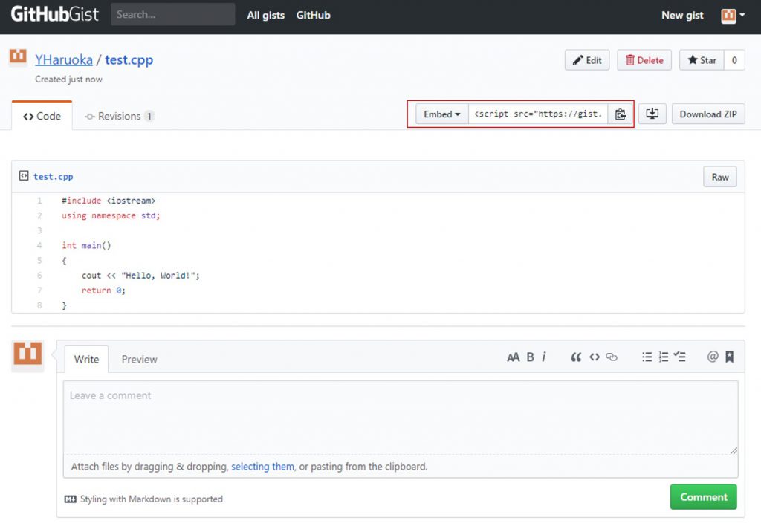Click the open in desktop icon
Viewport: 761px width, 532px height.
tap(652, 114)
